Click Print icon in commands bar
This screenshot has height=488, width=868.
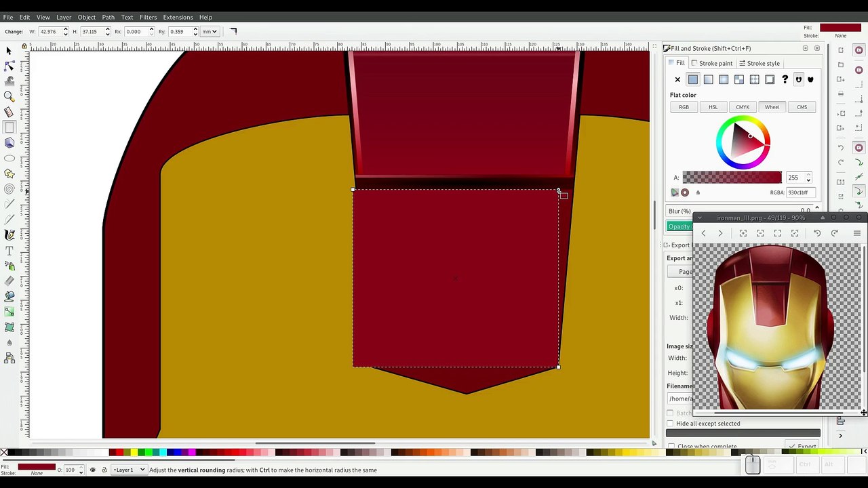[841, 94]
